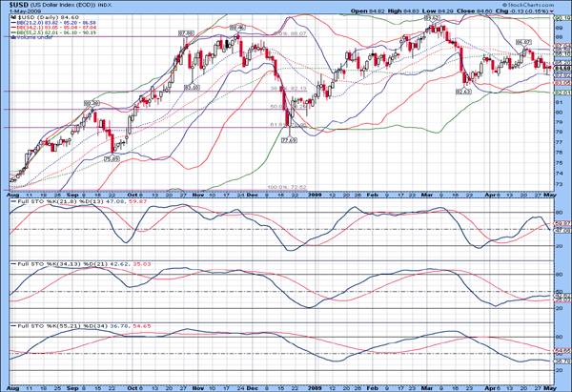Click the 83.10 price annotation
This screenshot has height=392, width=572.
click(x=192, y=87)
